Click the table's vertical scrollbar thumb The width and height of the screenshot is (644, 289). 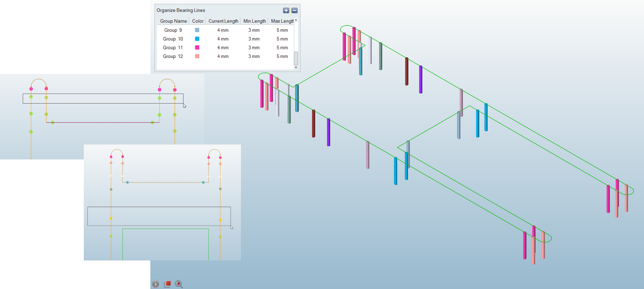(296, 58)
